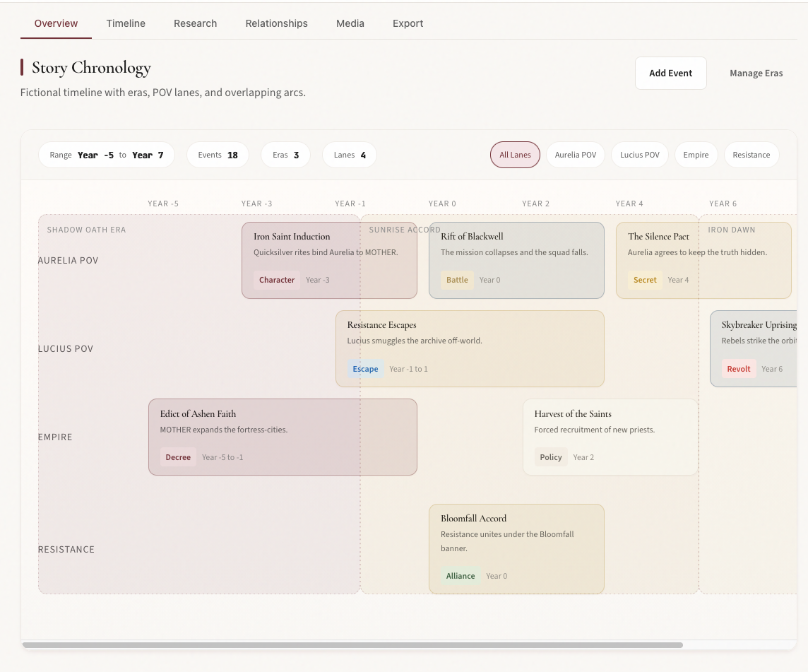Click the Alliance tag on Bloomfall Accord
808x672 pixels.
click(461, 576)
